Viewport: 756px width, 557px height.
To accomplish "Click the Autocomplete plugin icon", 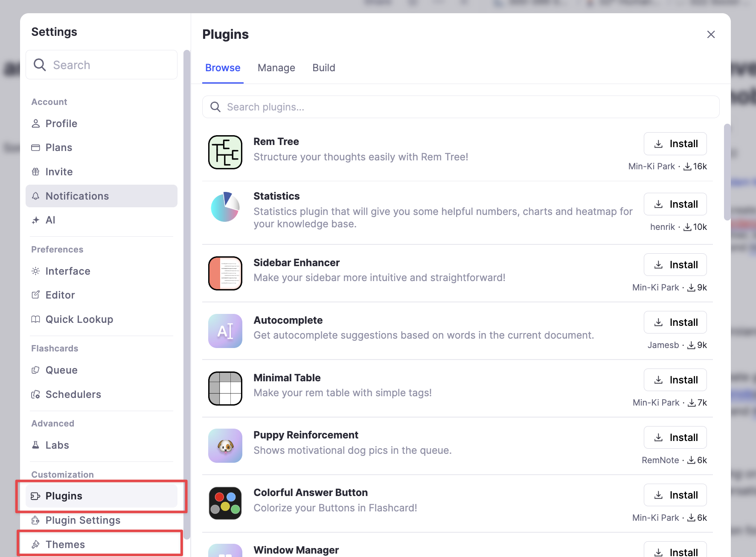I will click(225, 331).
